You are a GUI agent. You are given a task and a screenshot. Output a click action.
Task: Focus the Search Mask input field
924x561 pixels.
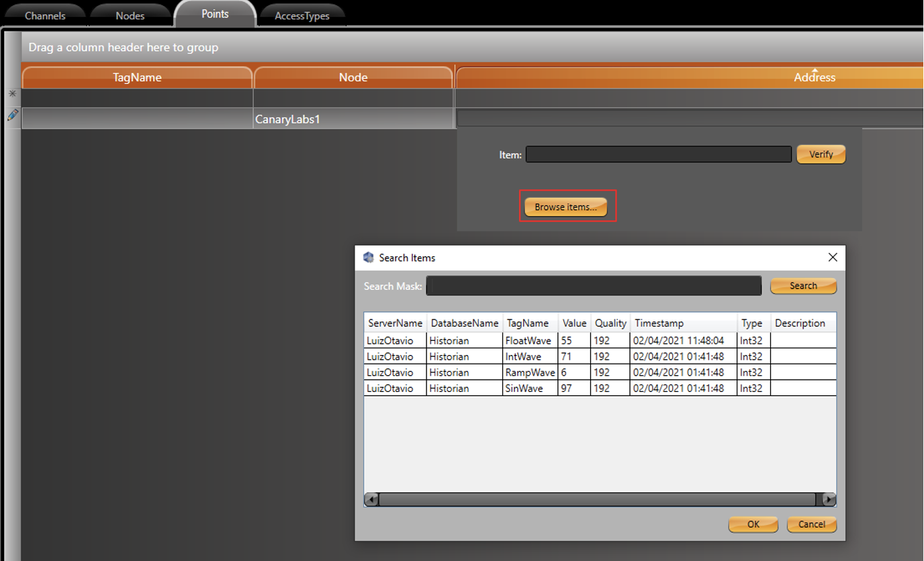tap(594, 286)
